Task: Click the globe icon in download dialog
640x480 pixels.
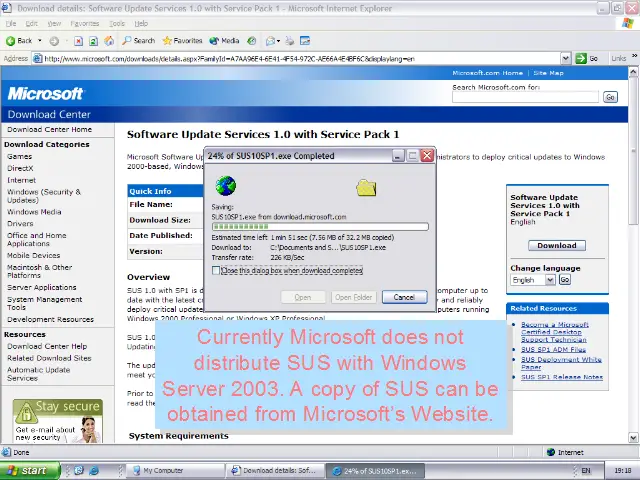Action: pos(226,186)
